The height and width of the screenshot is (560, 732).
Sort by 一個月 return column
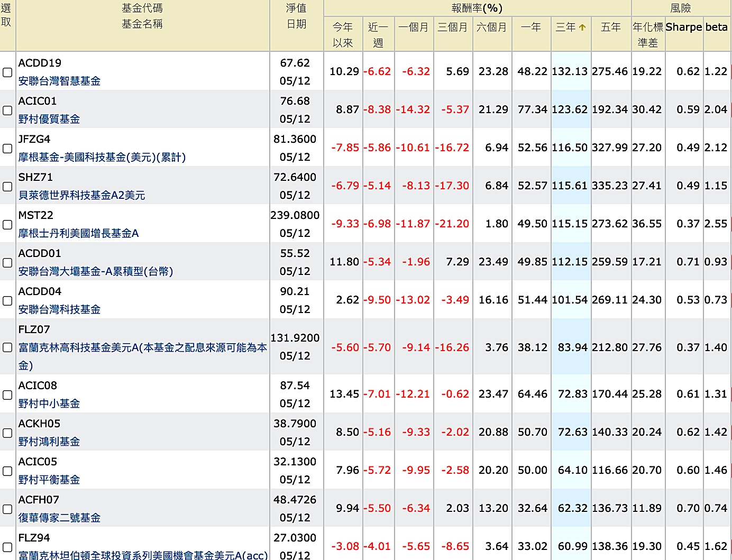point(414,27)
